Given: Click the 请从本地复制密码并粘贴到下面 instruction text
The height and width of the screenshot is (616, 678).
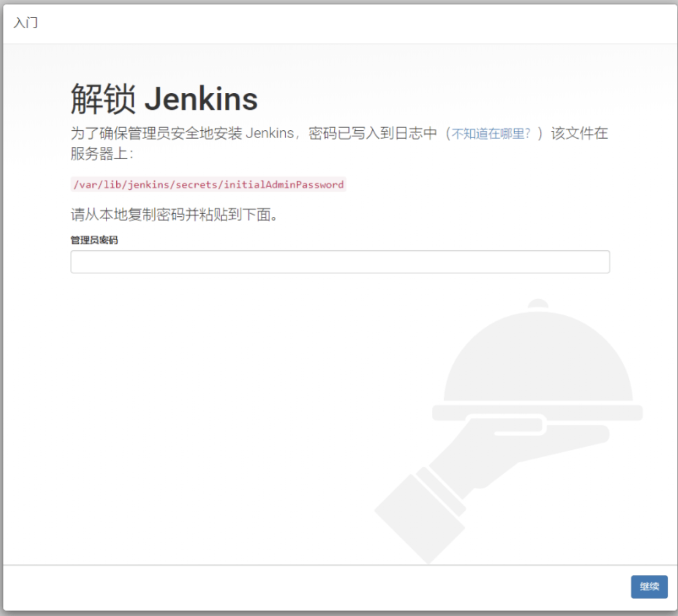Looking at the screenshot, I should 174,215.
